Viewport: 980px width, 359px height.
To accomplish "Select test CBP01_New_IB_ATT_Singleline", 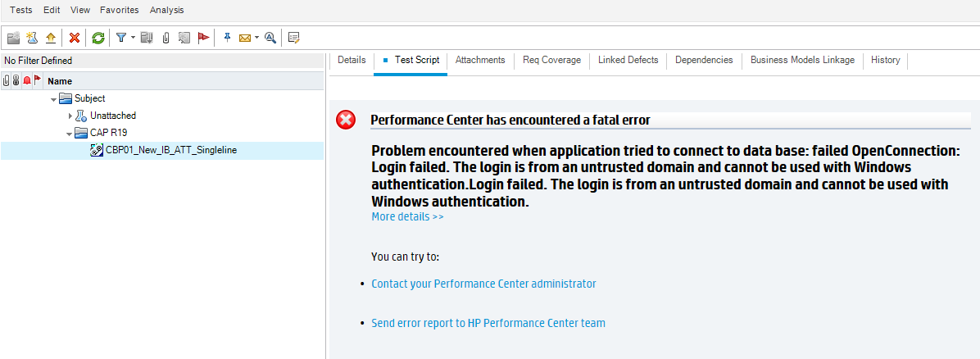I will (x=171, y=150).
